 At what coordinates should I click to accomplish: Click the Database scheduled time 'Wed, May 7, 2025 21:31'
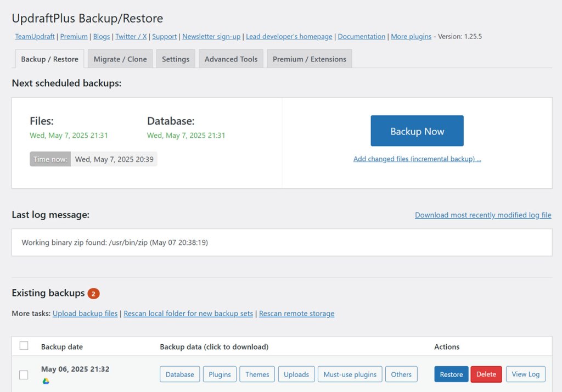coord(186,136)
